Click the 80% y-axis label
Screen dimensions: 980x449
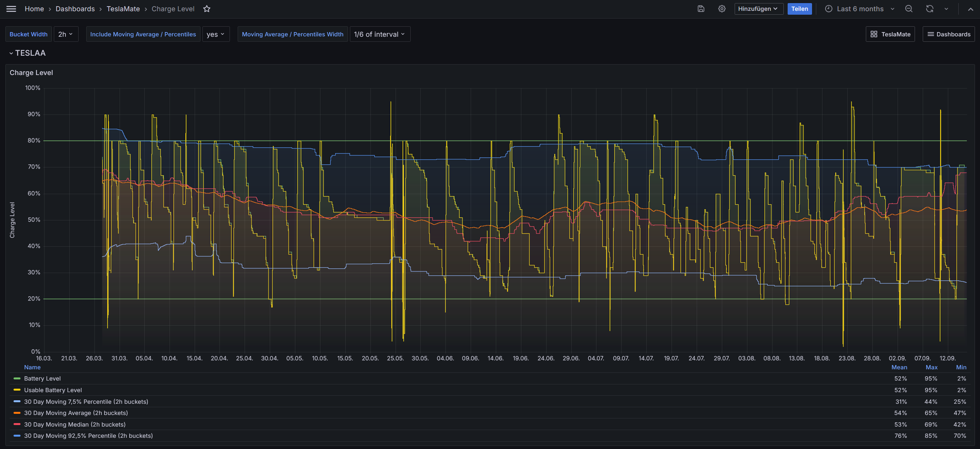[x=34, y=141]
